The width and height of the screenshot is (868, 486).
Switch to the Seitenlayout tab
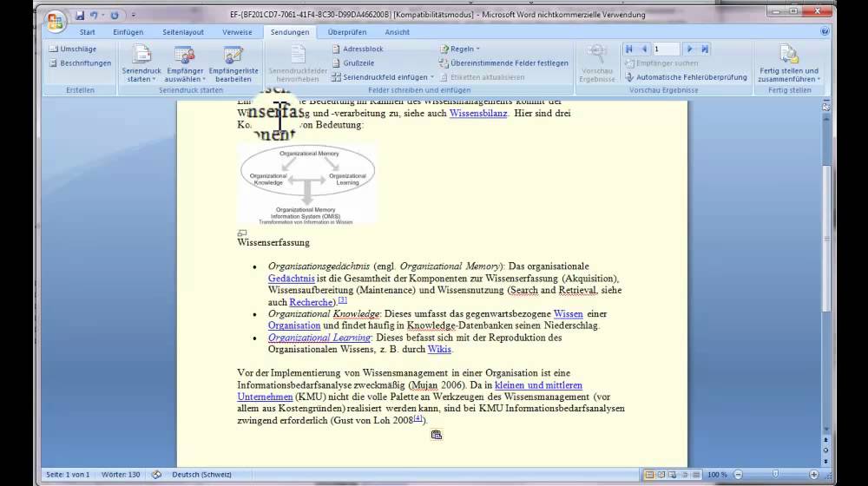click(x=182, y=32)
